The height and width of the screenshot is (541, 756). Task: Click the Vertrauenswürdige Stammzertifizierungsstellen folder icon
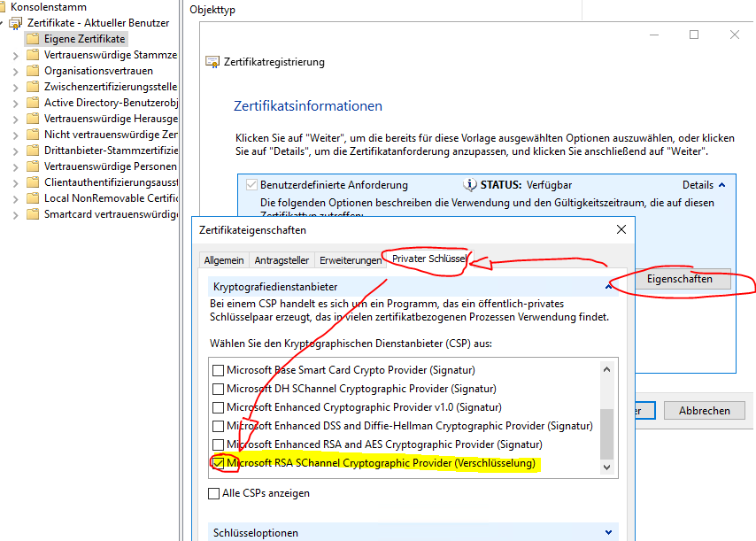point(32,55)
